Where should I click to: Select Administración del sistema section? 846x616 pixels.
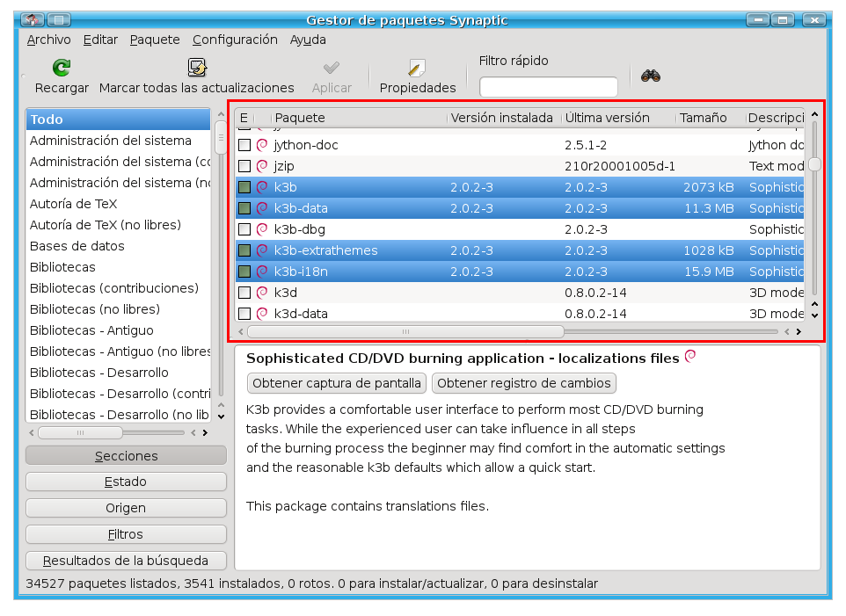pos(118,140)
